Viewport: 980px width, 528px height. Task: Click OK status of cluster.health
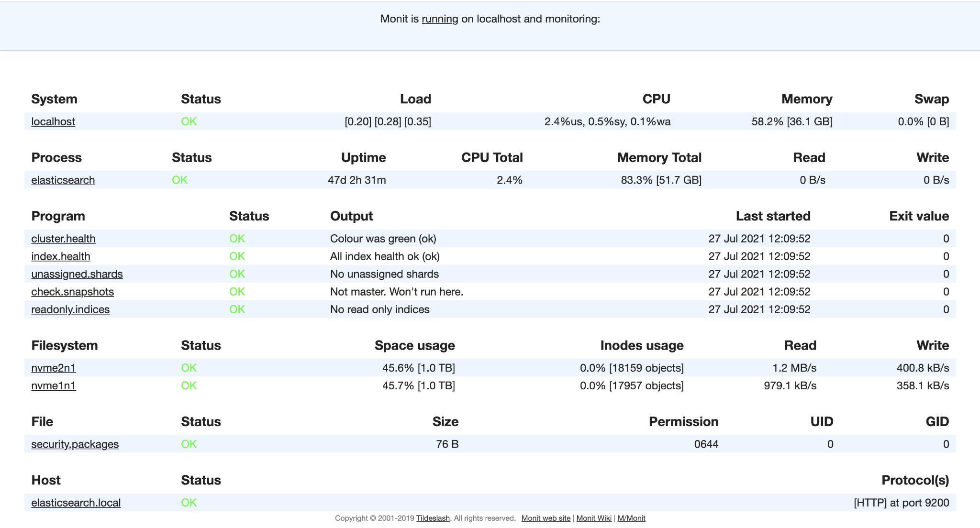[237, 239]
